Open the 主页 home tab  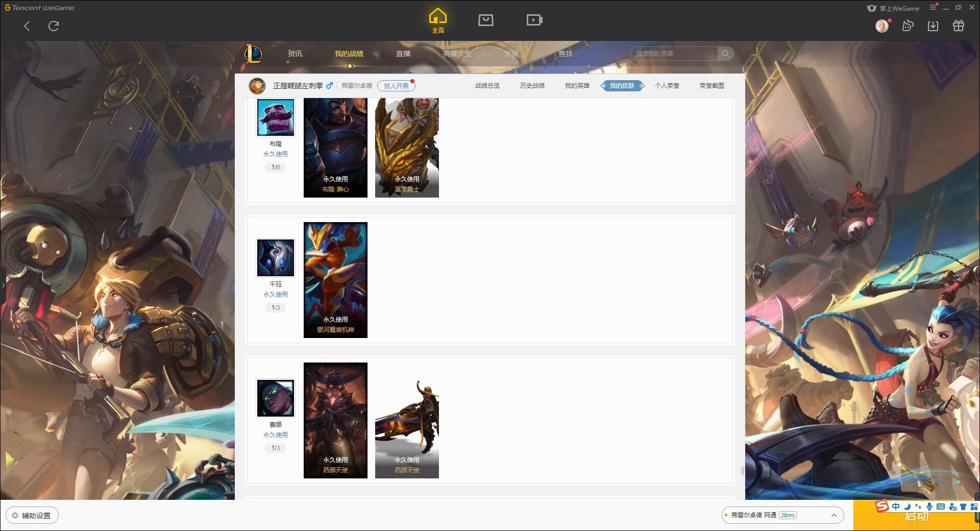pos(438,21)
